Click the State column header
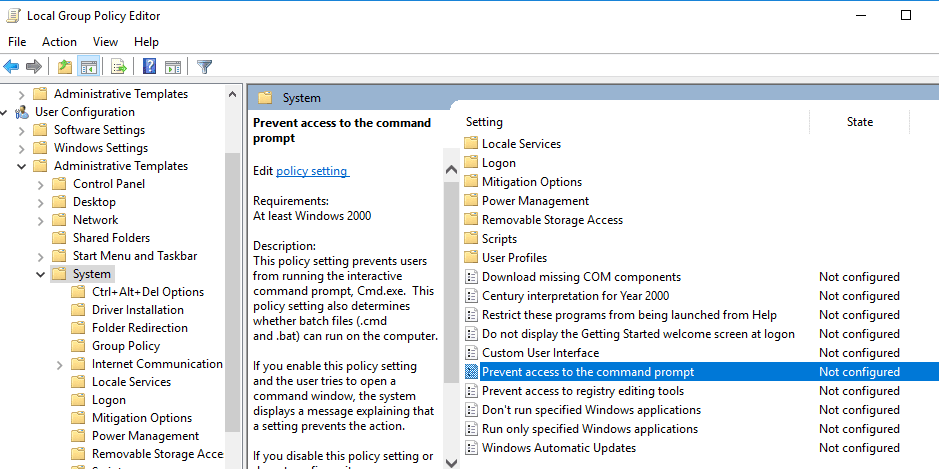Screen dimensions: 939x469 point(859,122)
